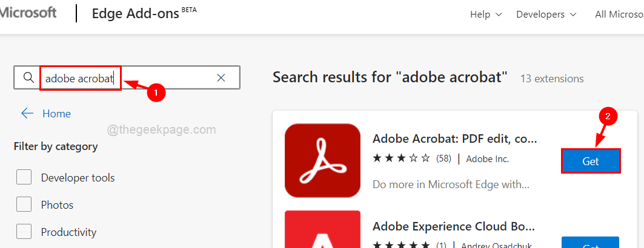Screen dimensions: 644x248
Task: Expand the Developers dropdown menu
Action: pos(546,14)
